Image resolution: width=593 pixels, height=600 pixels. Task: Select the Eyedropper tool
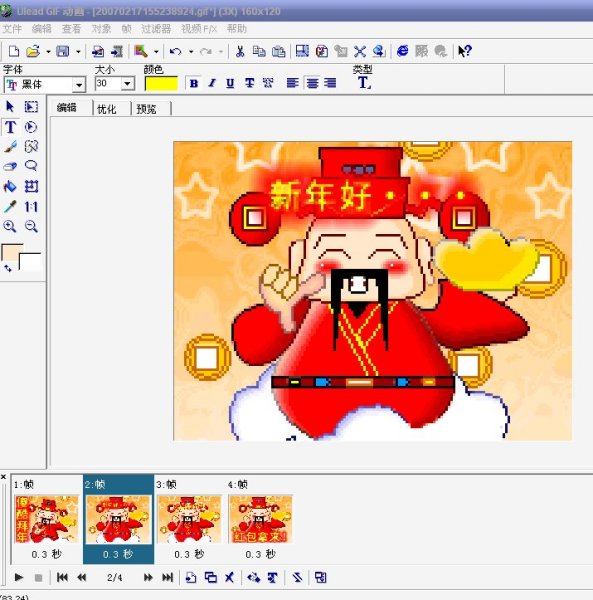10,207
